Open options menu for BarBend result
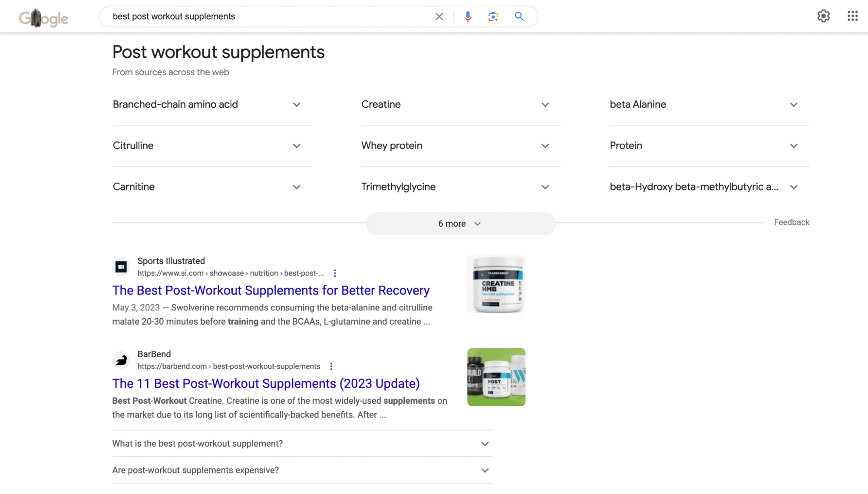 pyautogui.click(x=331, y=366)
